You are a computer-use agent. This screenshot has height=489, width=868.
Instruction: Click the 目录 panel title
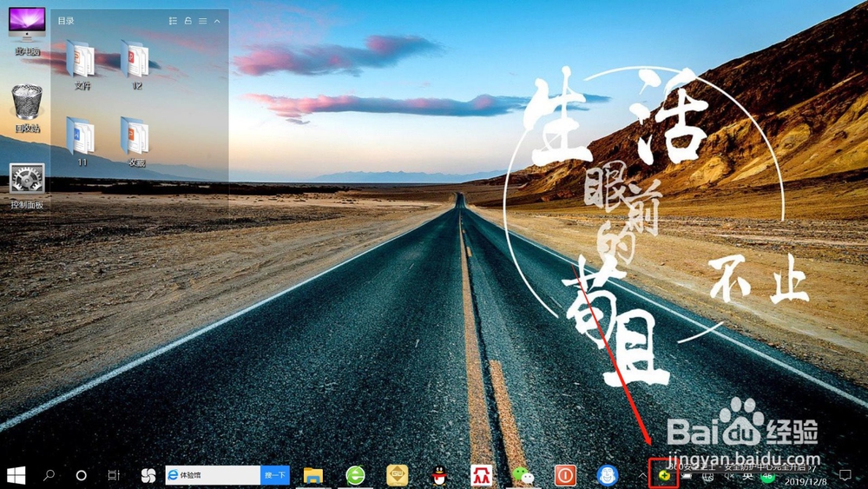(x=66, y=21)
